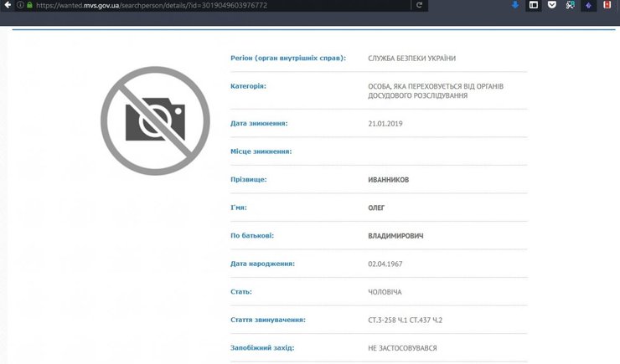Click the red extension icon
The image size is (620, 364).
tap(607, 5)
